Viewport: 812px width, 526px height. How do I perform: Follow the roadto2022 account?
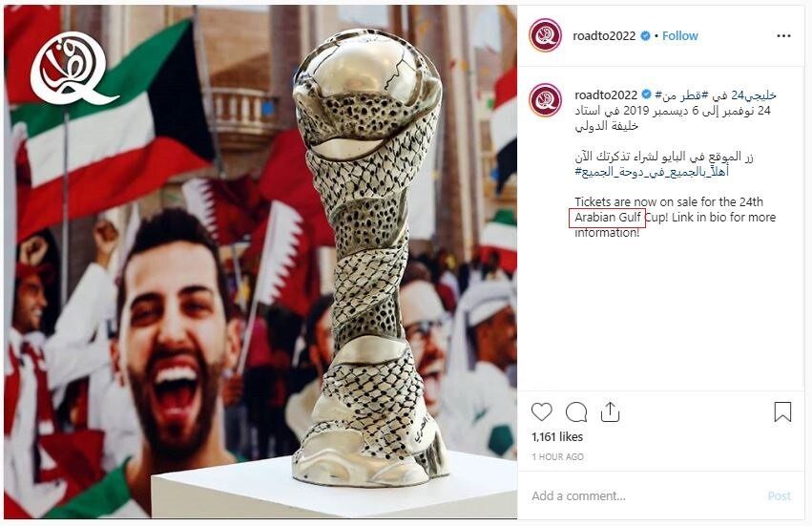(x=680, y=35)
